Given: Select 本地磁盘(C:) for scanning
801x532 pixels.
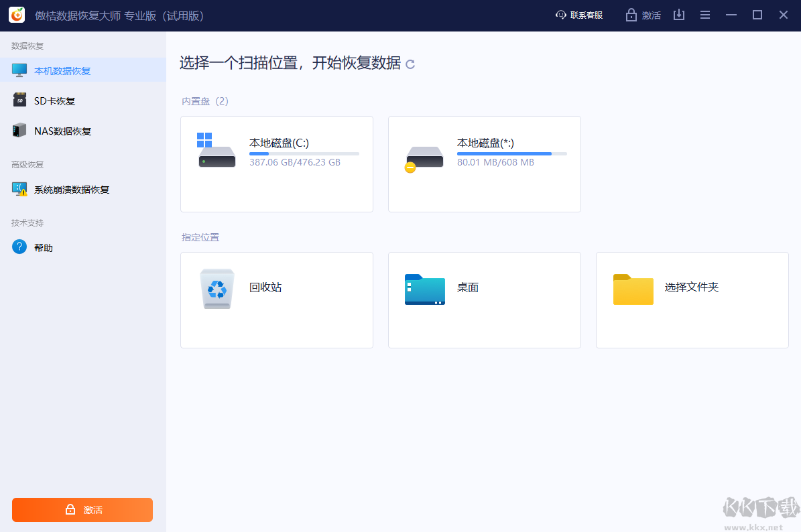Looking at the screenshot, I should coord(276,163).
